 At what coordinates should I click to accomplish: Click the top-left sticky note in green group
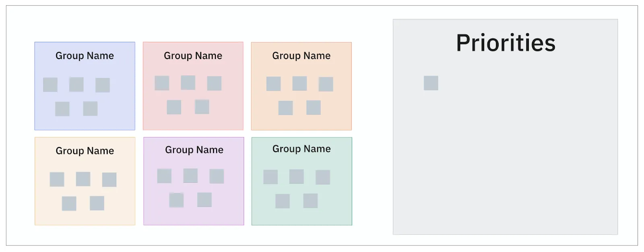tap(270, 177)
